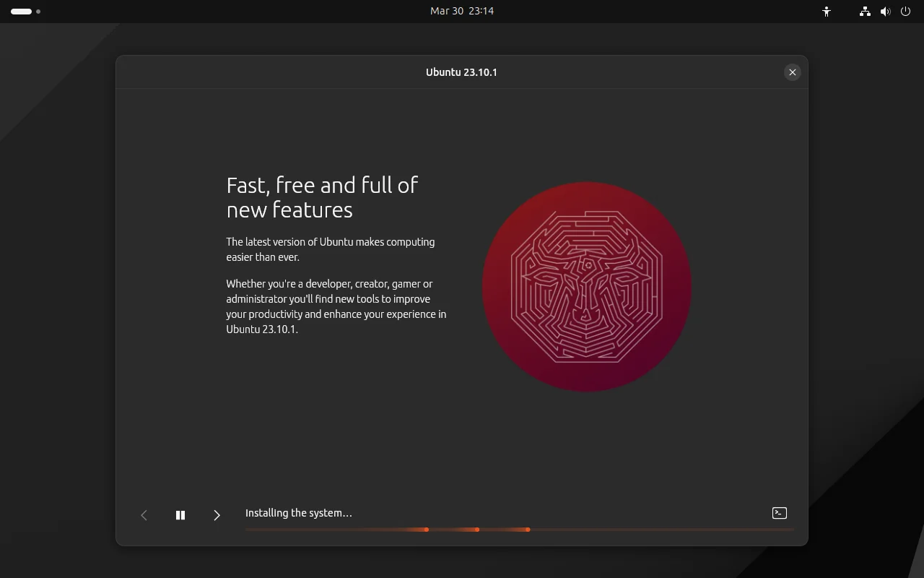The image size is (924, 578).
Task: Go to the next slide
Action: tap(217, 515)
